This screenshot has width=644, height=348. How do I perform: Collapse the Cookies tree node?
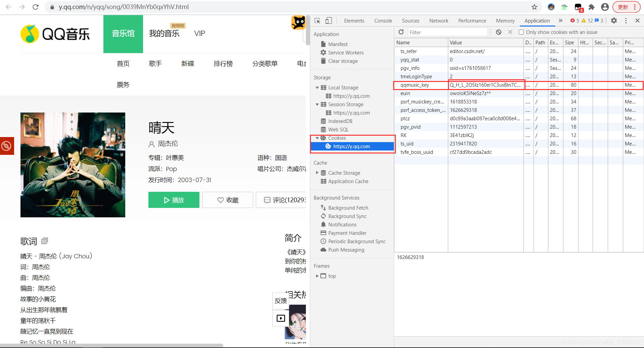(x=317, y=138)
